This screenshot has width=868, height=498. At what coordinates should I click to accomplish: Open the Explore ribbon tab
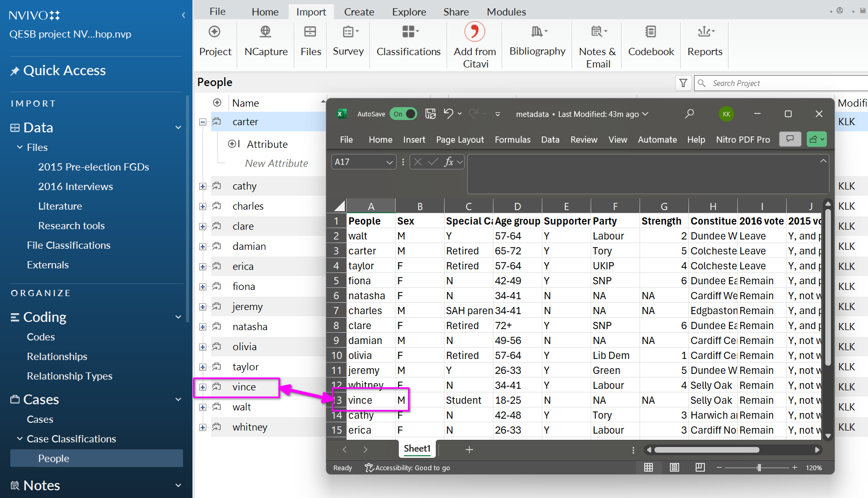click(x=409, y=12)
